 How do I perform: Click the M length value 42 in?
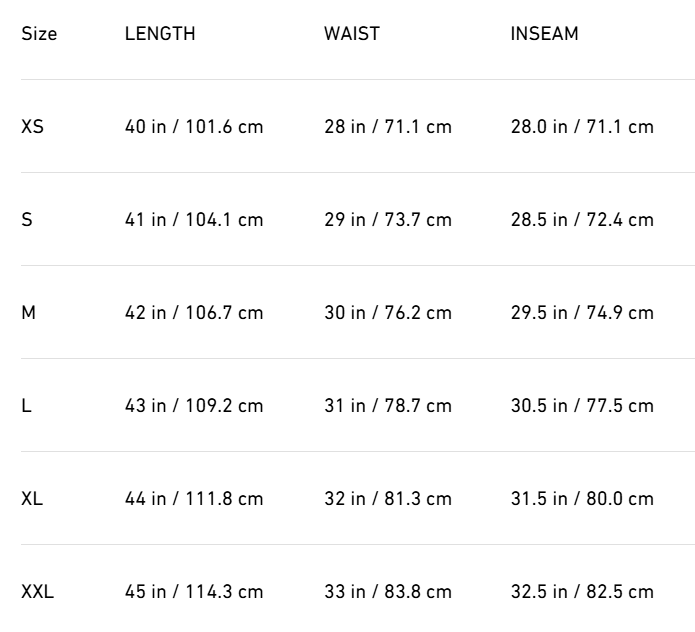tap(194, 313)
